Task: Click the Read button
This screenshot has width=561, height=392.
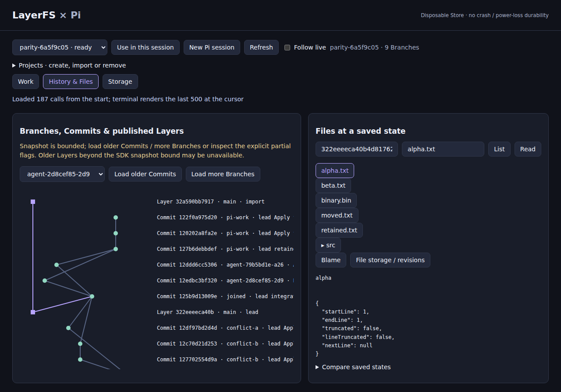Action: pyautogui.click(x=528, y=149)
